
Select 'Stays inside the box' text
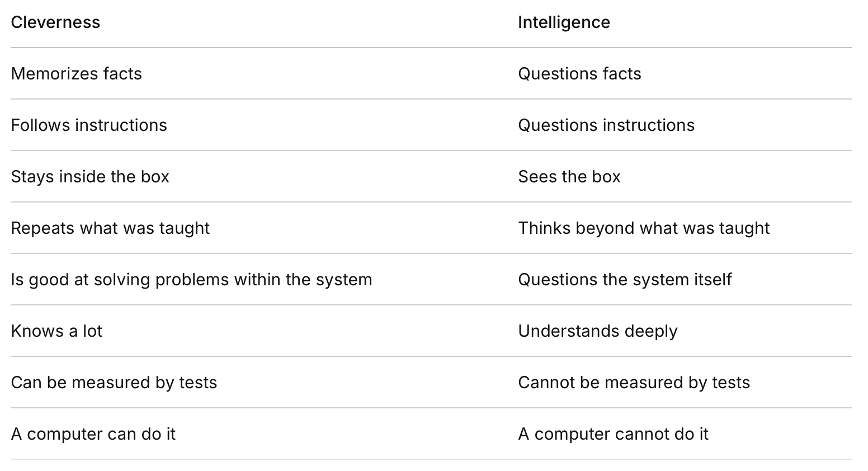90,177
